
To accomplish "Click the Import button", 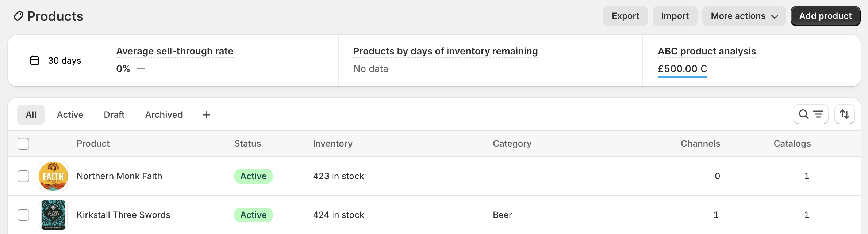I will tap(675, 16).
